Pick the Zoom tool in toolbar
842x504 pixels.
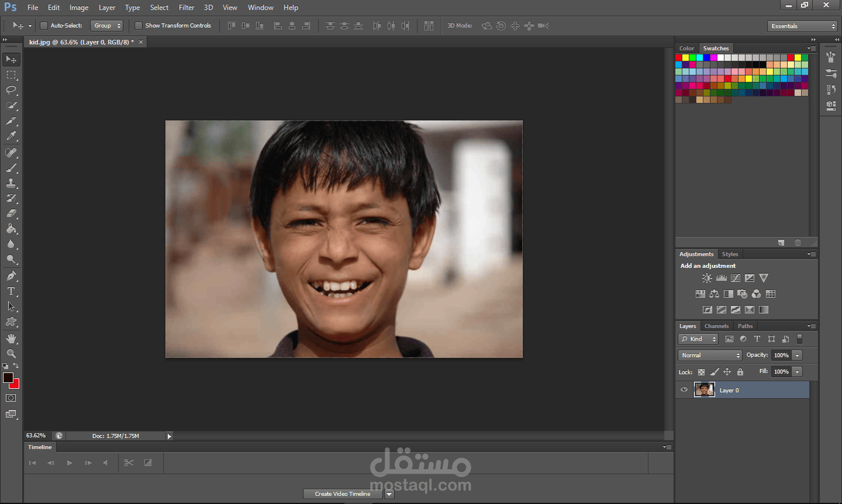(11, 354)
